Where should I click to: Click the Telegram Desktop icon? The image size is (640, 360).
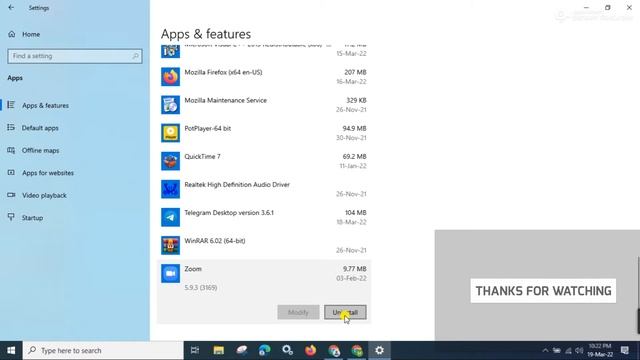[170, 217]
